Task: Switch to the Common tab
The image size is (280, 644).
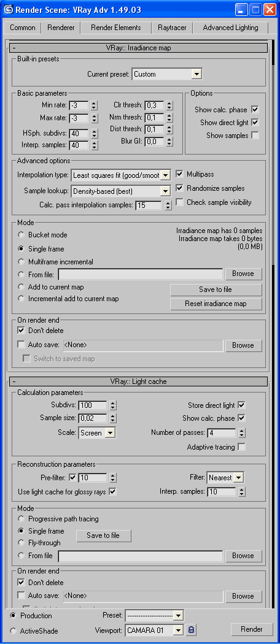Action: click(23, 28)
